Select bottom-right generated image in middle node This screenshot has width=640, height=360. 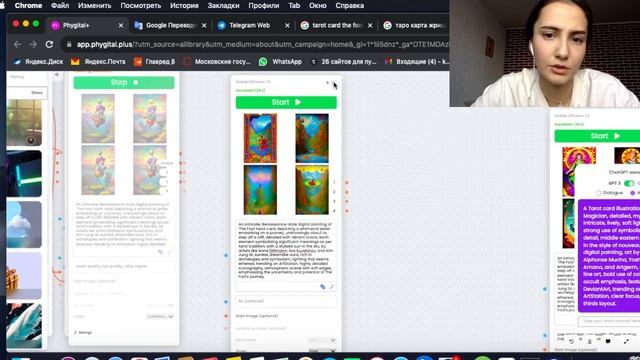[x=312, y=190]
